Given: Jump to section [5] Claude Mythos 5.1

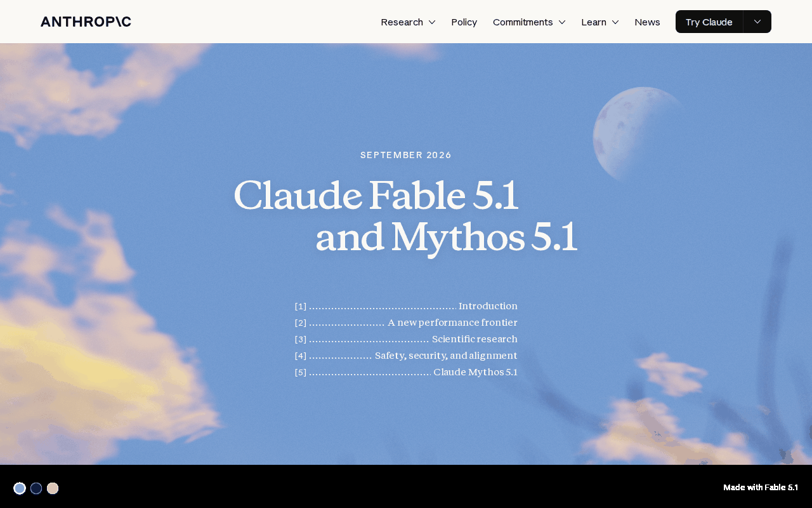Looking at the screenshot, I should click(406, 372).
